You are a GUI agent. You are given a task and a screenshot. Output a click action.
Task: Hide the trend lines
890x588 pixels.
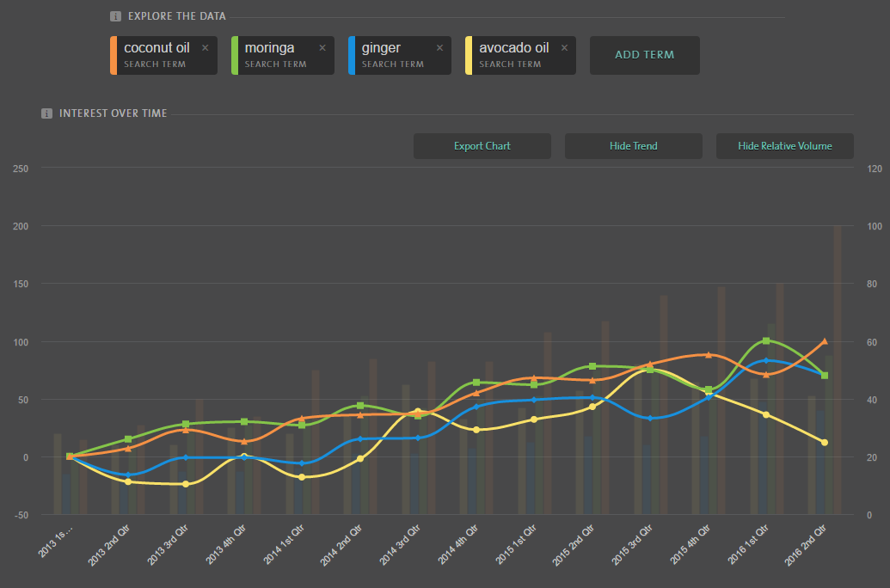pyautogui.click(x=633, y=146)
